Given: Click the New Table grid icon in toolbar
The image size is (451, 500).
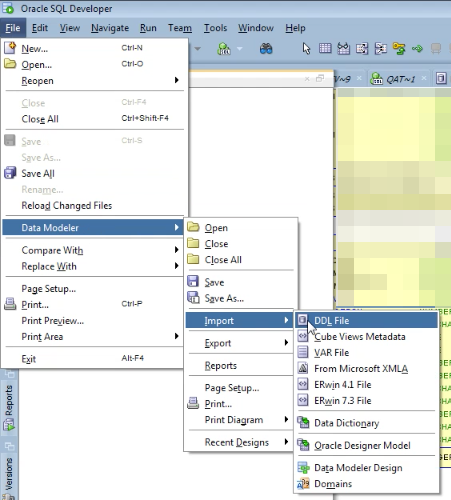Looking at the screenshot, I should pyautogui.click(x=325, y=49).
